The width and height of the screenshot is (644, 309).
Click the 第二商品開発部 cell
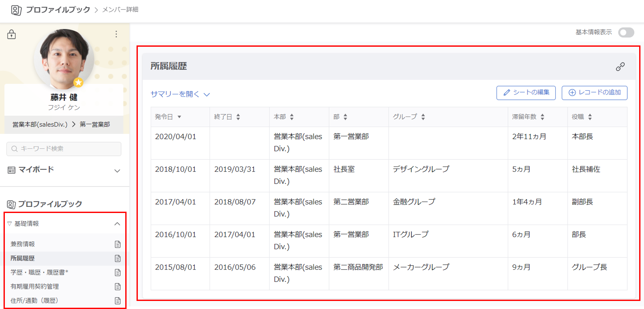[358, 267]
